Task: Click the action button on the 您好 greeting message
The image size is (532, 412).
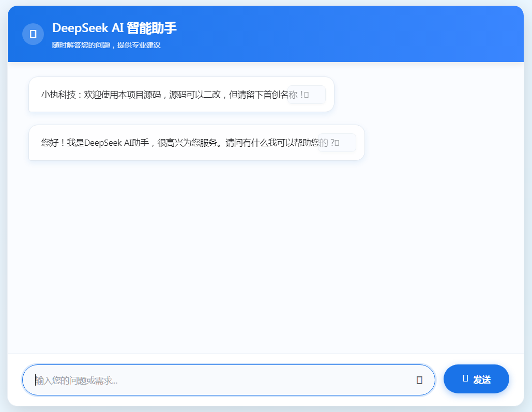Action: (337, 143)
